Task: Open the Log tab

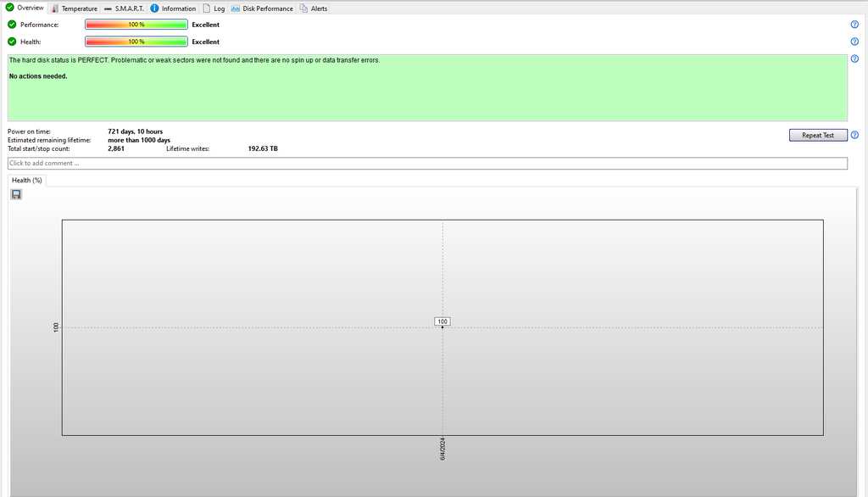Action: coord(214,8)
